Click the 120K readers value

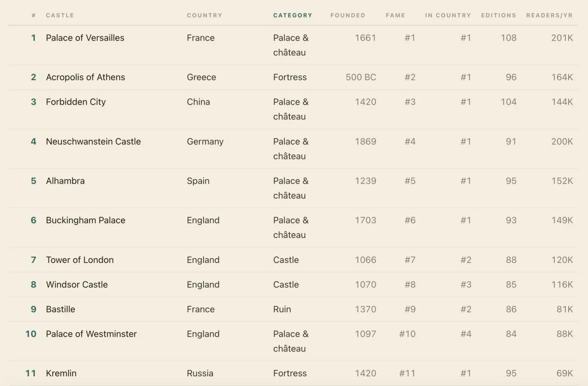tap(562, 260)
